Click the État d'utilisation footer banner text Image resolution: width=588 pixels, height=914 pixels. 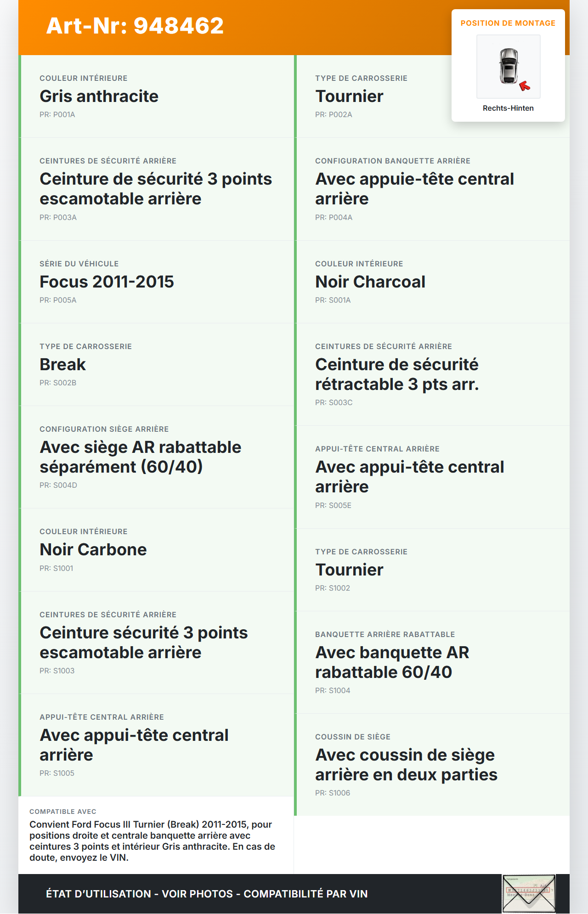tap(207, 894)
